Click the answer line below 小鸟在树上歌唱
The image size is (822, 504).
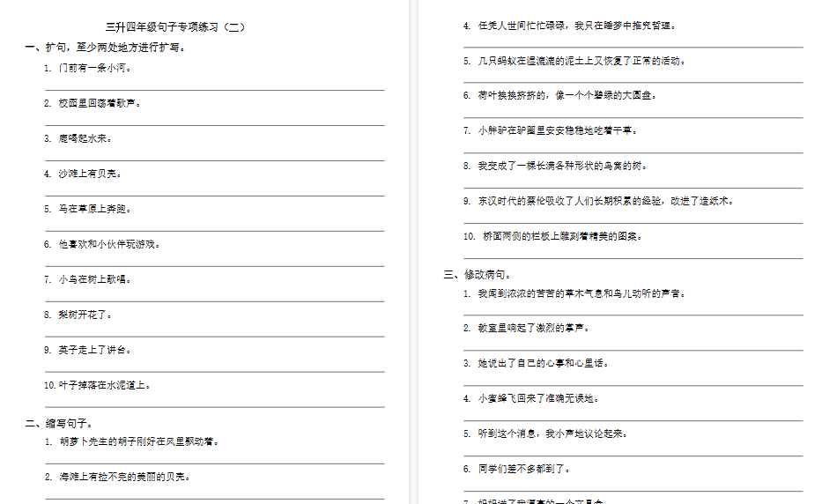click(x=214, y=300)
